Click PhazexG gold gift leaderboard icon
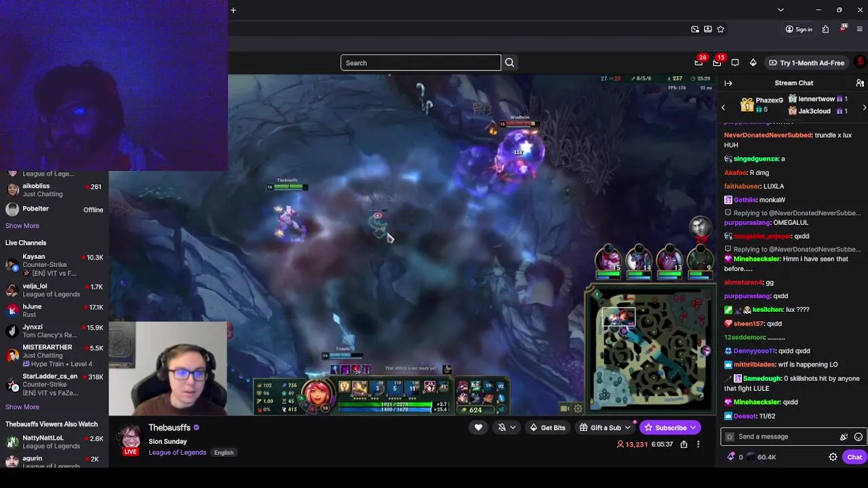 (x=747, y=105)
